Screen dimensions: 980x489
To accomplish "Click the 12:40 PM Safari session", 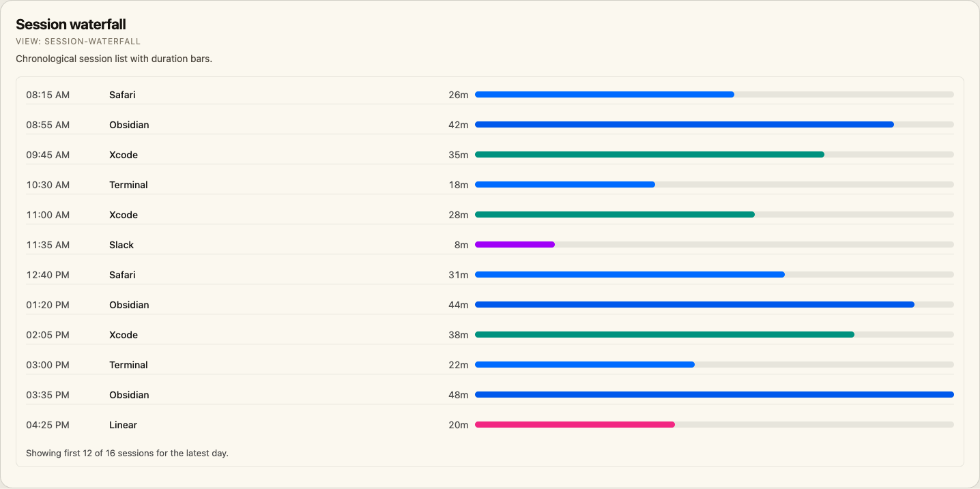I will tap(489, 275).
